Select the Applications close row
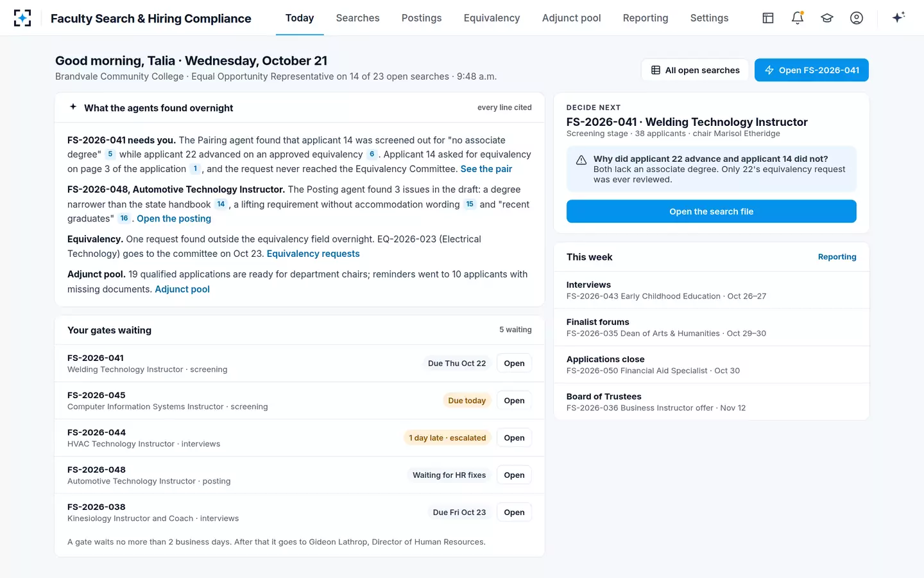 712,365
